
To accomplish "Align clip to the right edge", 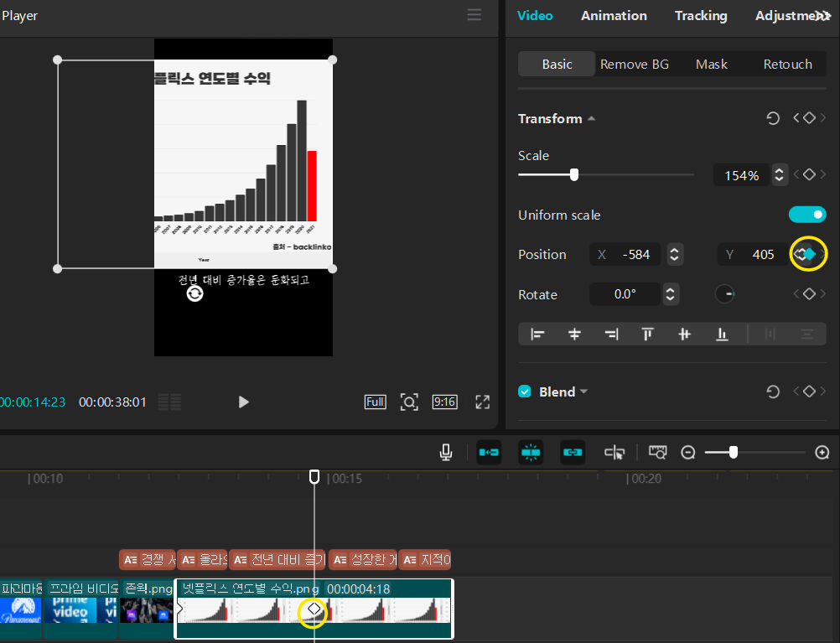I will pos(611,334).
